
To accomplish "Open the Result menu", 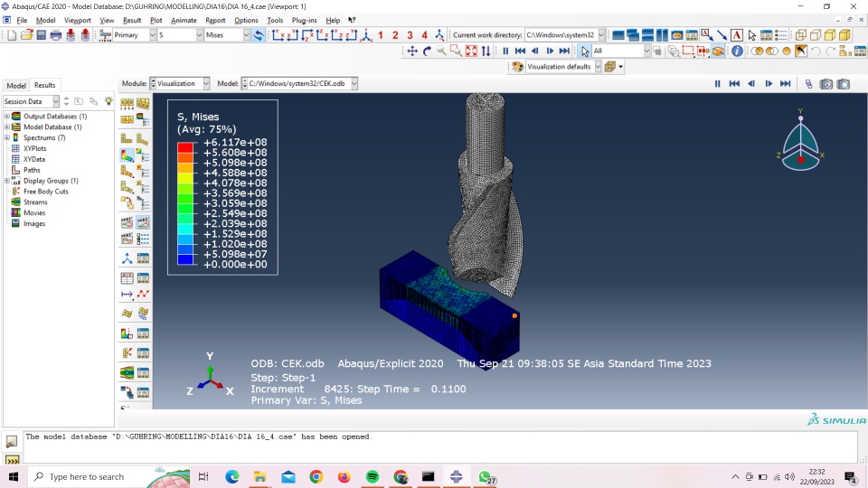I will pos(132,20).
